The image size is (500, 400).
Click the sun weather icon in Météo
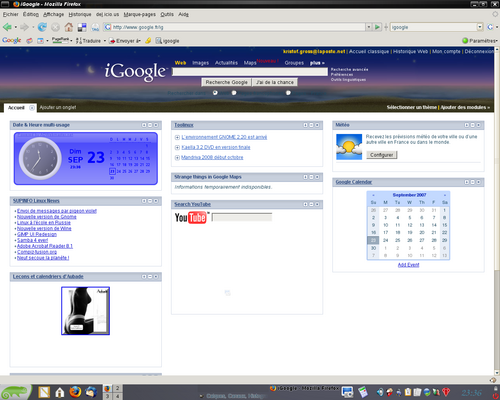(x=349, y=147)
